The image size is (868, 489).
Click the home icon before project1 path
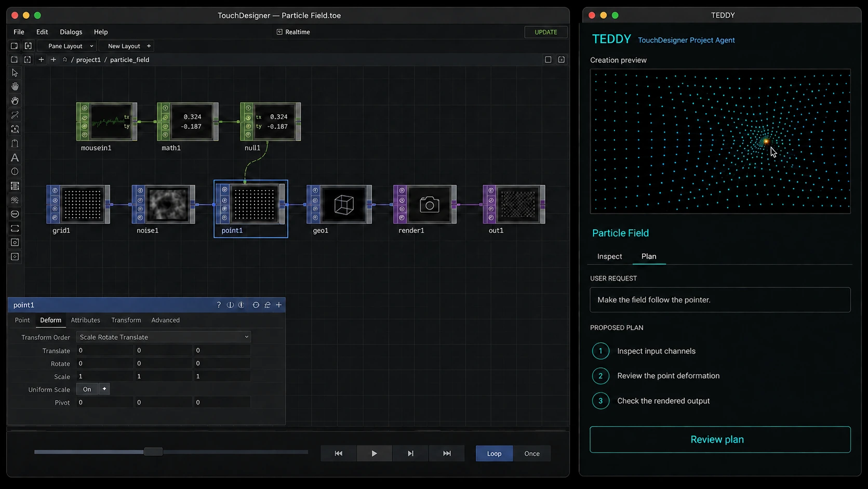(65, 60)
